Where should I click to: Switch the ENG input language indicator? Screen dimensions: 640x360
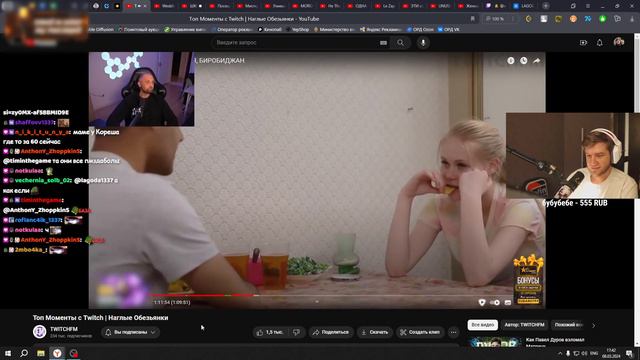tap(594, 353)
